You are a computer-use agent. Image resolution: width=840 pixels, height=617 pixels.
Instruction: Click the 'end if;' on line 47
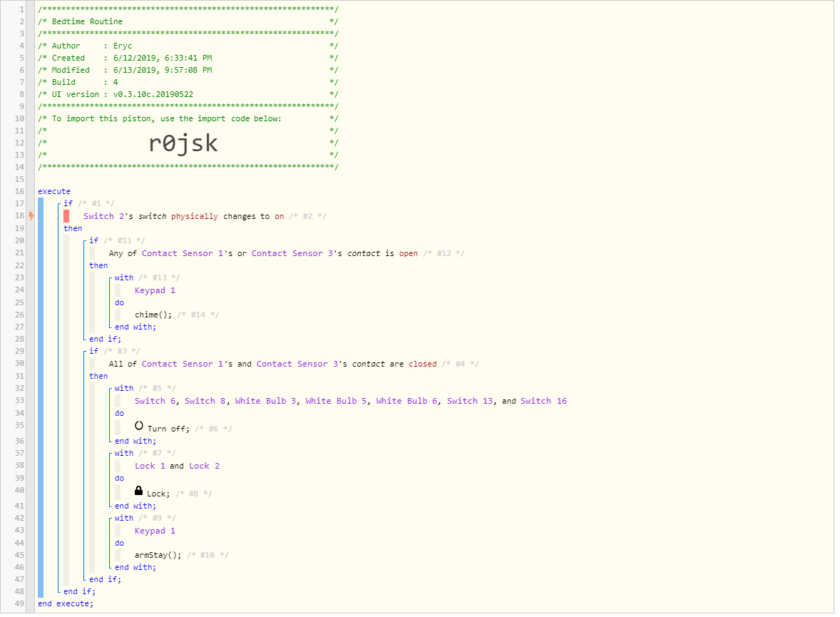(105, 579)
